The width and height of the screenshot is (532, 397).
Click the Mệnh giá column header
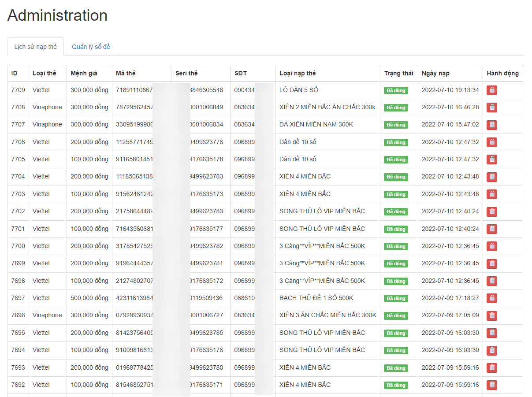84,73
